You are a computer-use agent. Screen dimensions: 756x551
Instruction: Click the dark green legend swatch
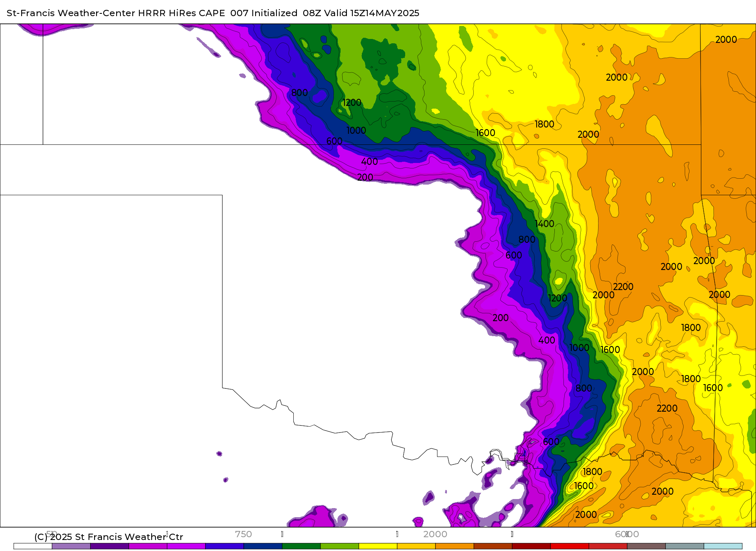coord(301,546)
